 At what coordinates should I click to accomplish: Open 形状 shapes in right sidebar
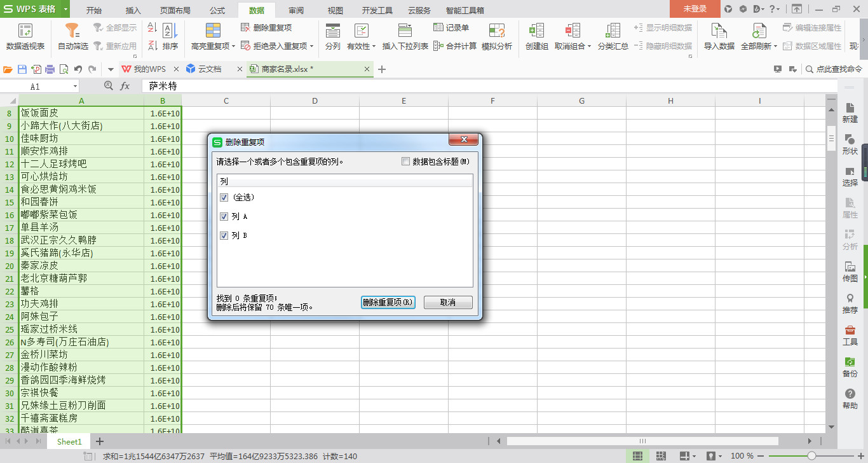pos(850,144)
